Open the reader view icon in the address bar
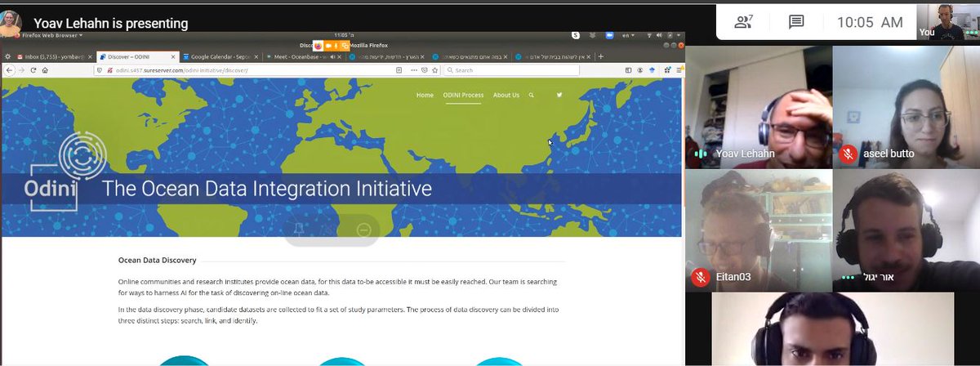 click(399, 70)
